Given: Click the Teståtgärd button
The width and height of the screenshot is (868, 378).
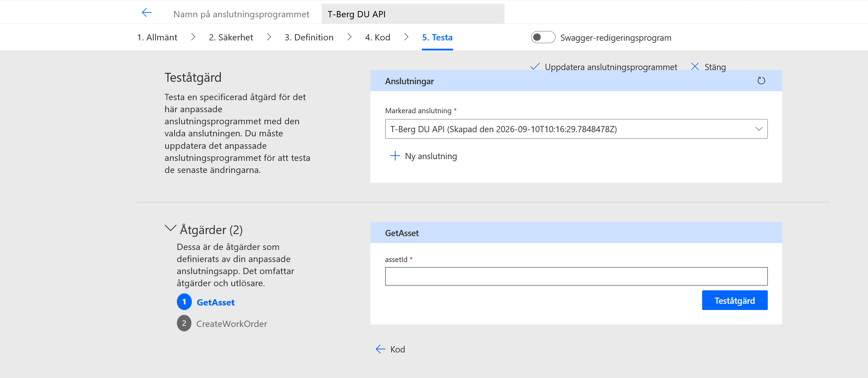Looking at the screenshot, I should click(x=735, y=300).
